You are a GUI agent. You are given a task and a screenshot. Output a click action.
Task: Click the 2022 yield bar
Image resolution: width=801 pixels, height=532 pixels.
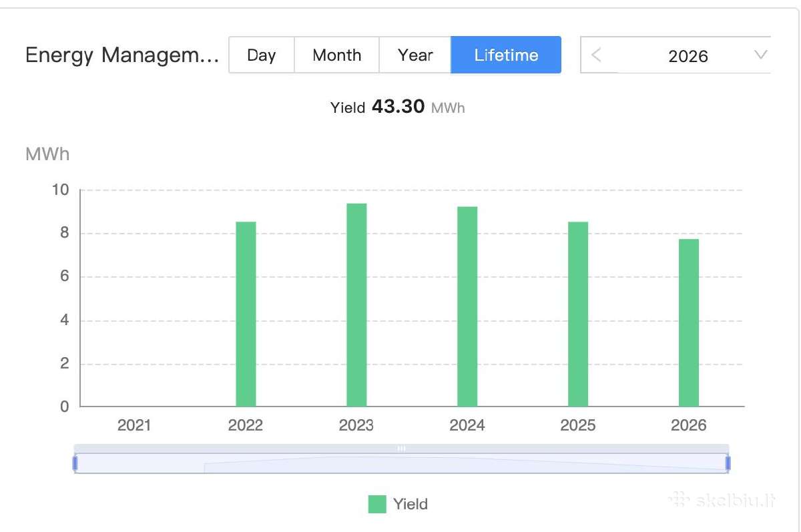point(246,314)
